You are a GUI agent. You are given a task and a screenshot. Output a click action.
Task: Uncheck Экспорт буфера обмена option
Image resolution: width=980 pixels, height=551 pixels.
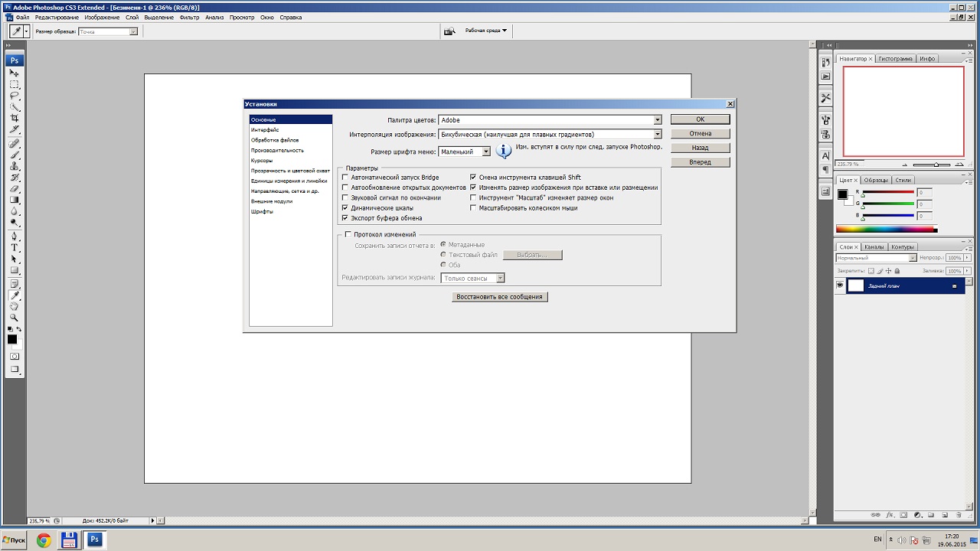[x=345, y=218]
